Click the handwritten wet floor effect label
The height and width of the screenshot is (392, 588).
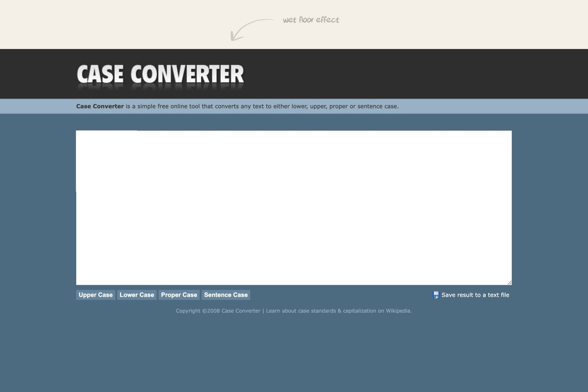pos(311,20)
